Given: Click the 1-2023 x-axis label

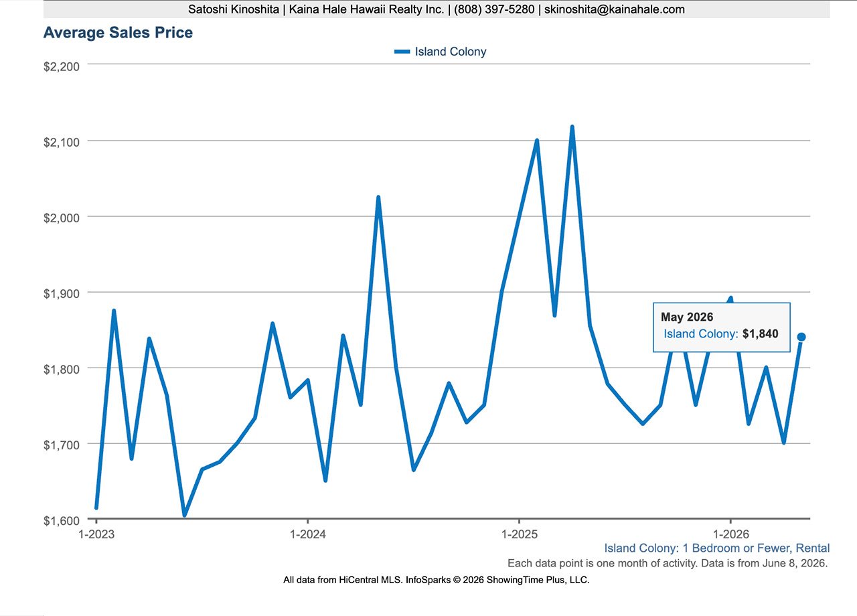Looking at the screenshot, I should coord(96,534).
